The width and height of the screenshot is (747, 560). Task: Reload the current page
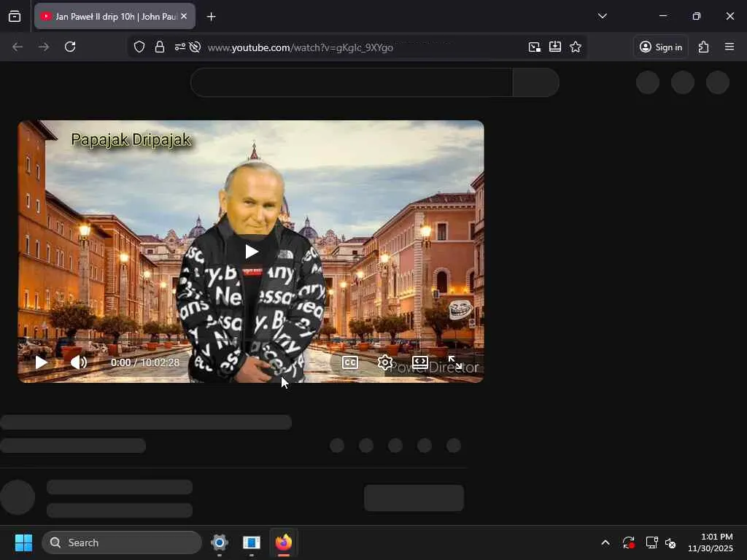point(70,47)
